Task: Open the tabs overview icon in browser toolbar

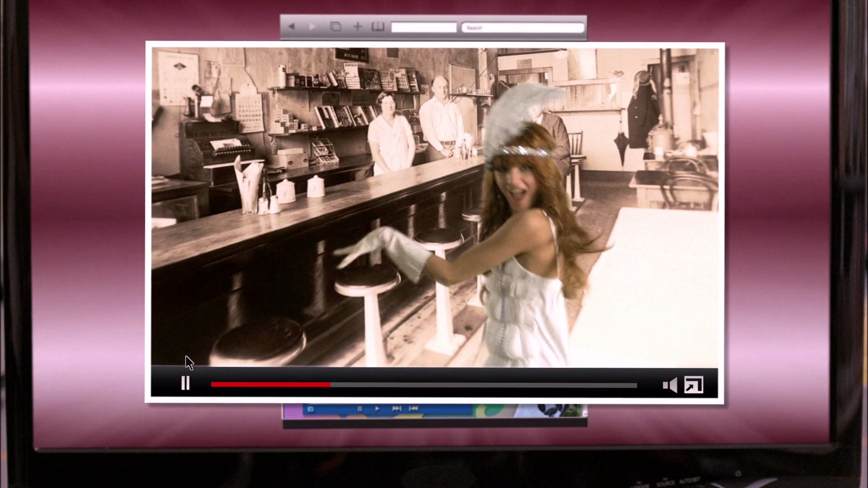Action: [335, 27]
